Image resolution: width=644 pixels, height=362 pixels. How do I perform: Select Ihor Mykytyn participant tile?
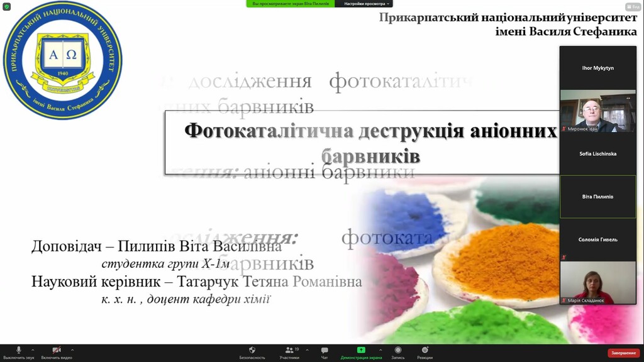[x=597, y=68]
